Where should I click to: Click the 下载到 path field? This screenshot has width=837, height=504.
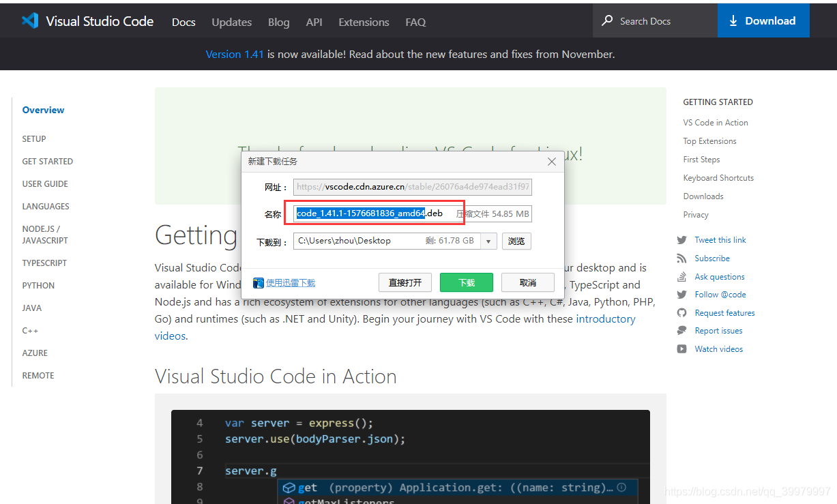(x=387, y=241)
